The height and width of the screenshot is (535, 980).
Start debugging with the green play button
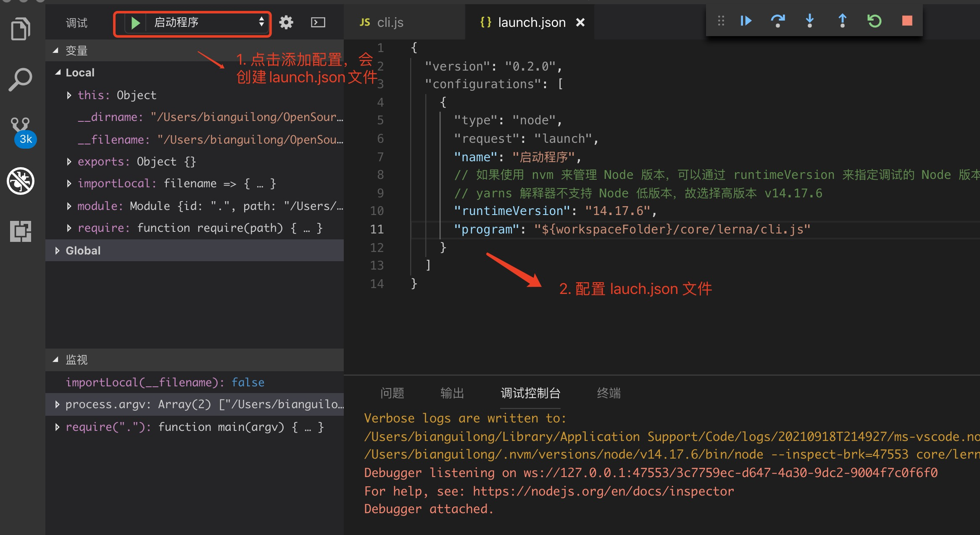click(135, 23)
